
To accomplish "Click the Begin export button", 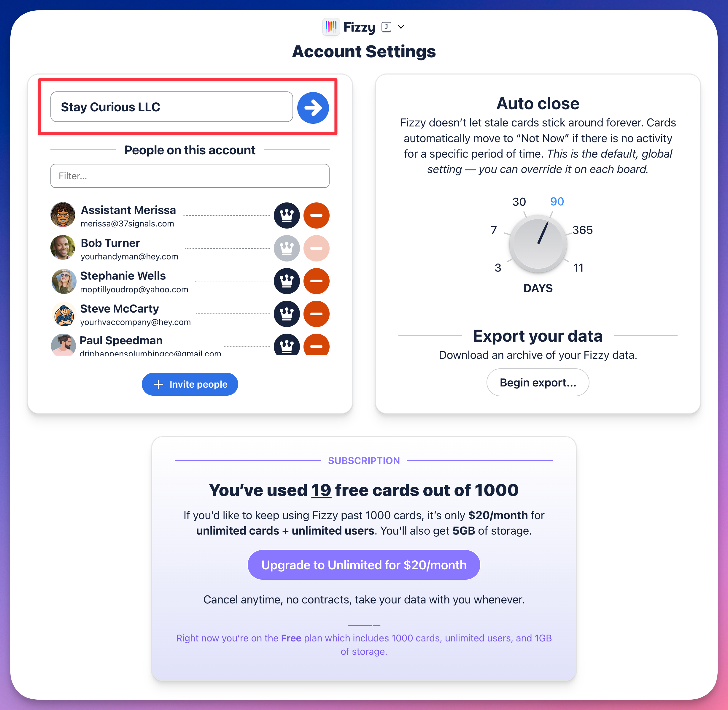I will (538, 382).
